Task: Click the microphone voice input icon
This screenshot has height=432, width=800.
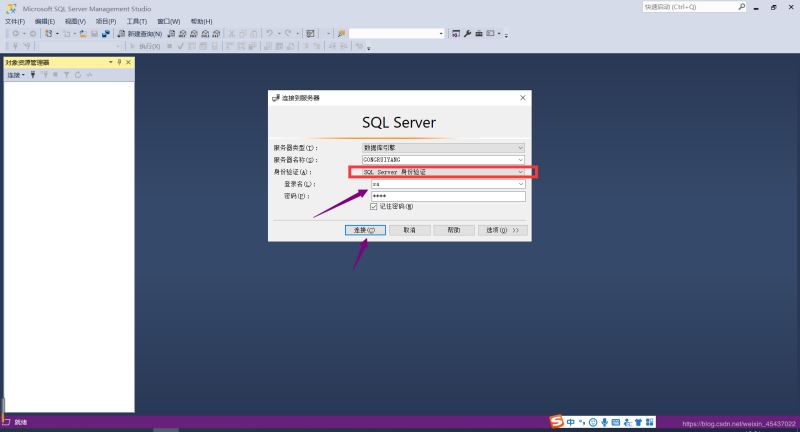Action: point(605,422)
